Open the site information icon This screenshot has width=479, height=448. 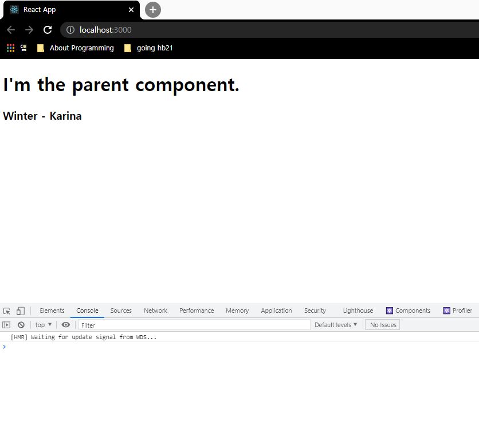(x=70, y=30)
